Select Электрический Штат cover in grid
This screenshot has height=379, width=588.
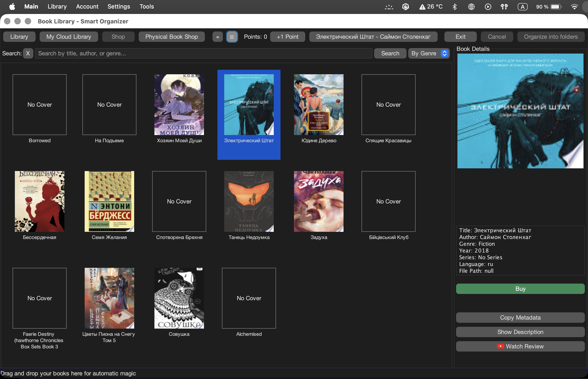[x=249, y=105]
